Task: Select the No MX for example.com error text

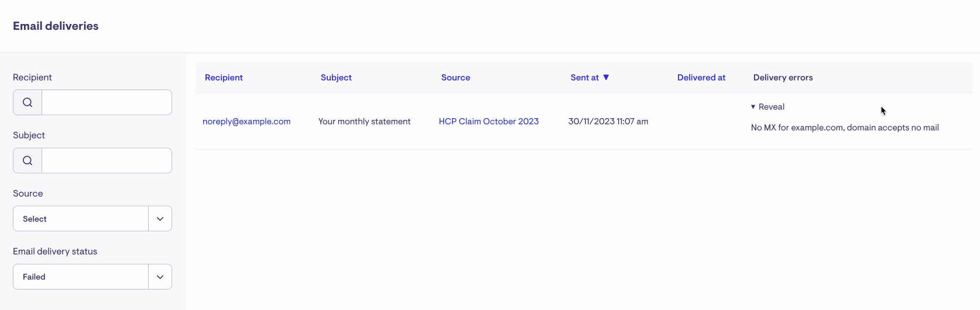Action: [x=845, y=128]
